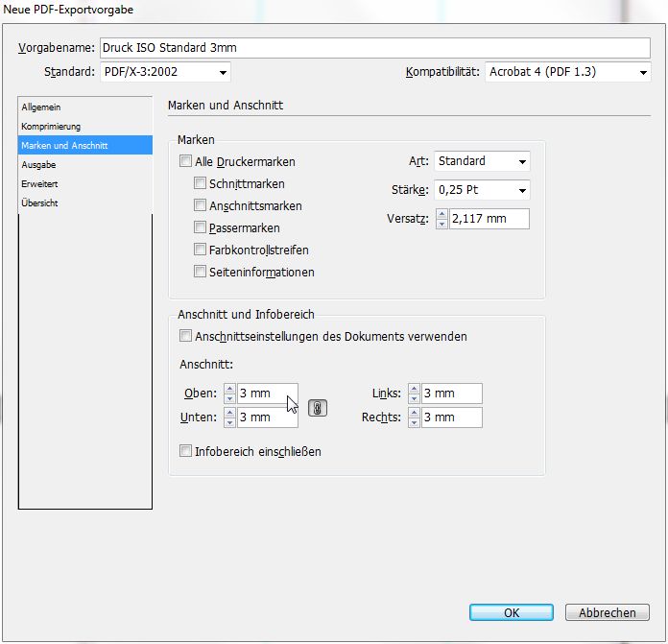The height and width of the screenshot is (644, 668).
Task: Open the Kompatibilität dropdown
Action: point(567,72)
